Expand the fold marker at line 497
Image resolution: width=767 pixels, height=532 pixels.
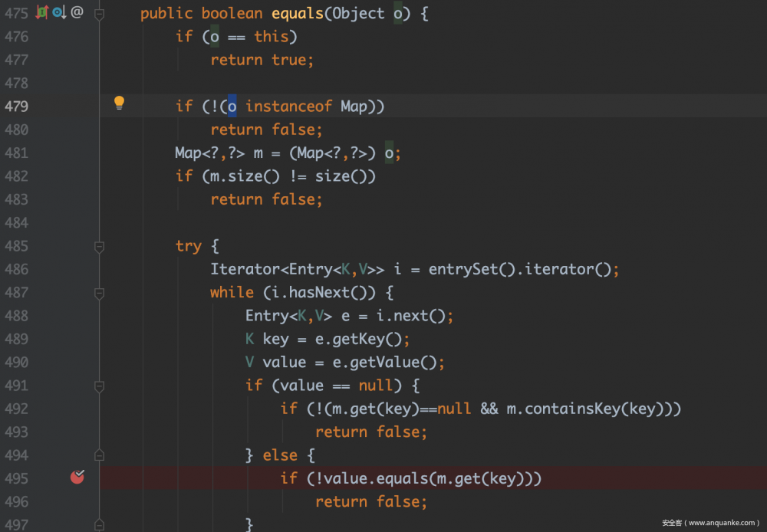click(x=99, y=525)
